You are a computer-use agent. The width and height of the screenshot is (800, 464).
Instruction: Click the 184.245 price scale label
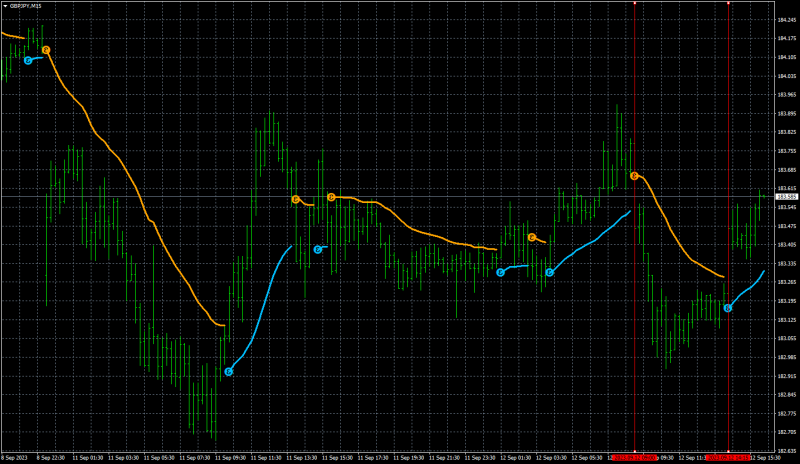pos(787,20)
